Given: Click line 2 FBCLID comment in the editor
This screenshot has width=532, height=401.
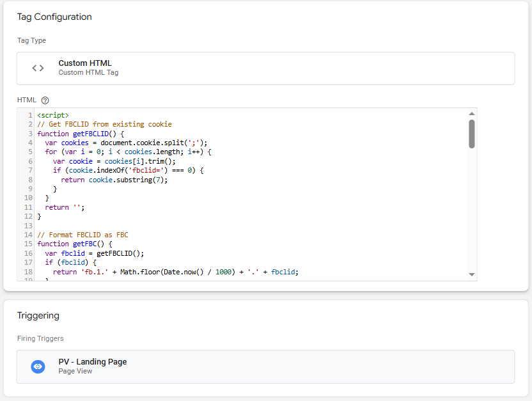Looking at the screenshot, I should click(x=106, y=124).
